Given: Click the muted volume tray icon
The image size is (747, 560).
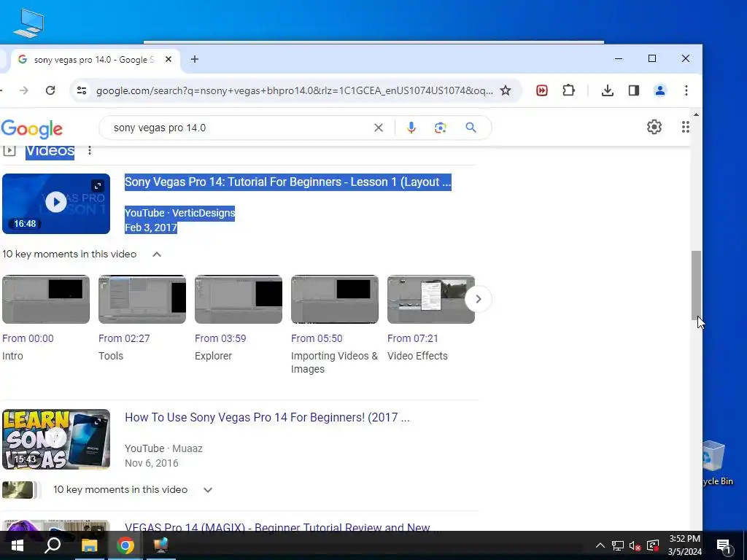Looking at the screenshot, I should click(x=635, y=545).
